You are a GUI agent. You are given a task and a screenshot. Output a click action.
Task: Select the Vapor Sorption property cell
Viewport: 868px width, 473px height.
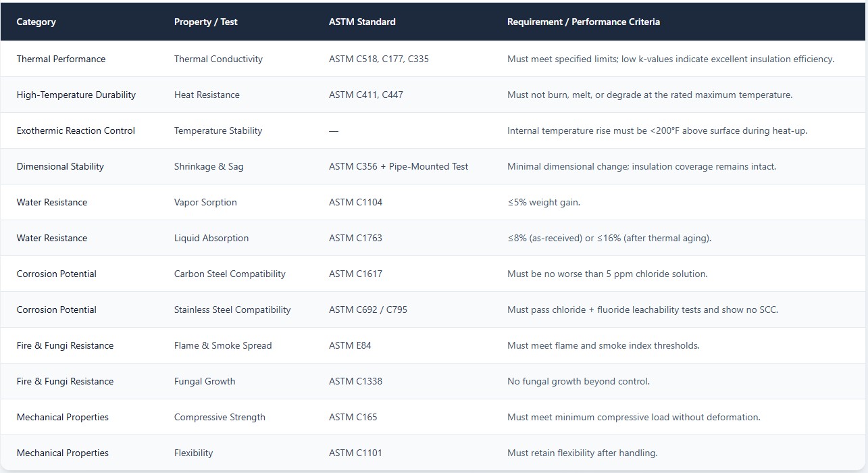coord(205,202)
